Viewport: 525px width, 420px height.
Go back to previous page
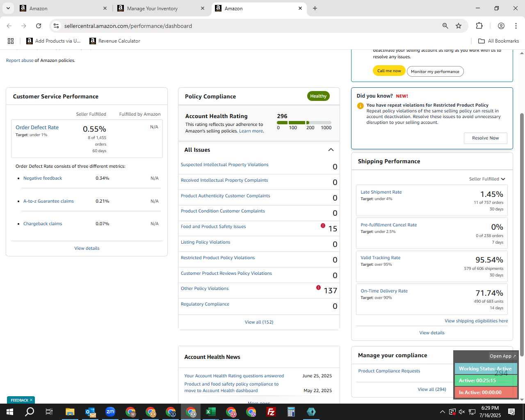click(9, 26)
